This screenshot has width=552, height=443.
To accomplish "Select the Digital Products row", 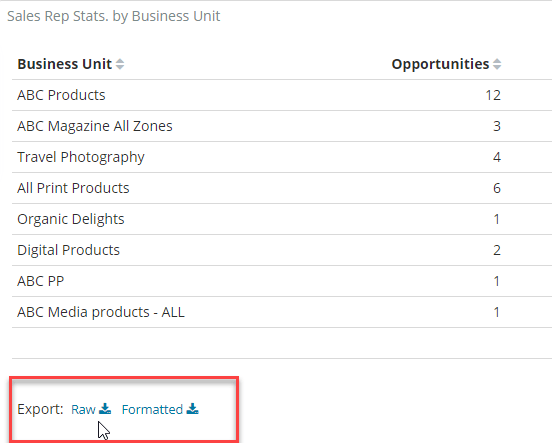I will tap(282, 250).
